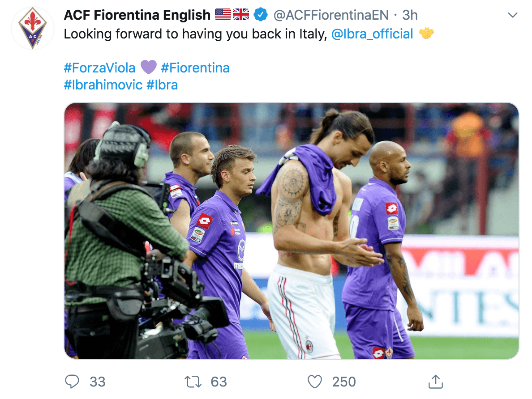Click the 3h timestamp to open the tweet
532x399 pixels.
pyautogui.click(x=409, y=14)
